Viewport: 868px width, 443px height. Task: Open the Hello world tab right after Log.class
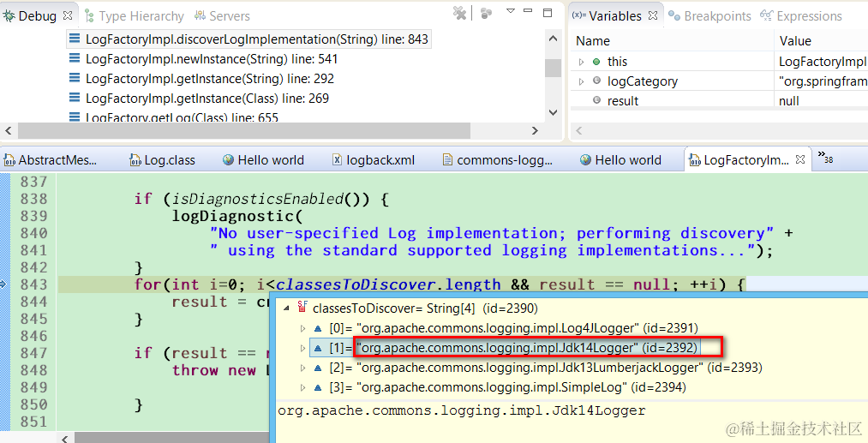pos(264,160)
